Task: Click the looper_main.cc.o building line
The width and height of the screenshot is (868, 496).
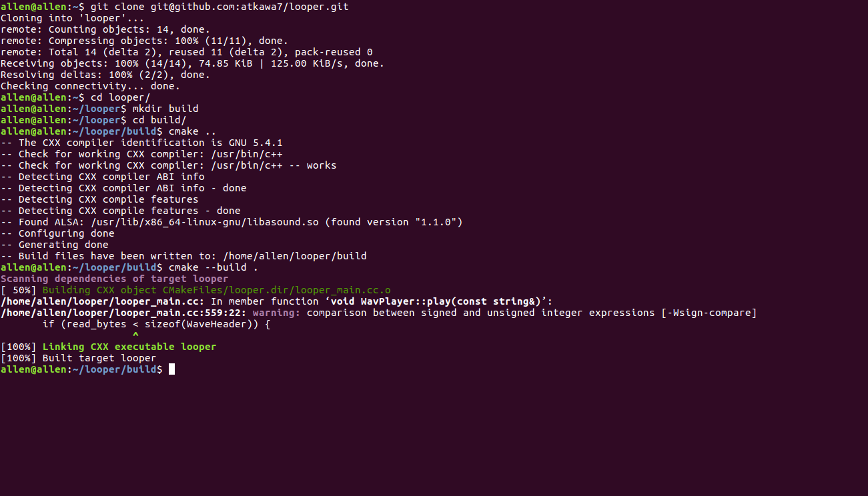Action: [x=195, y=290]
